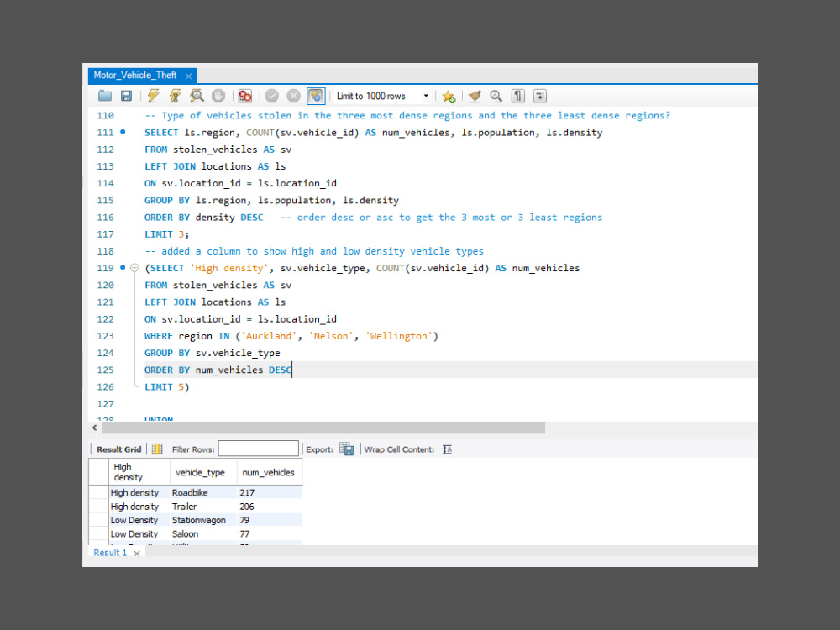Viewport: 840px width, 630px height.
Task: Click the Commit checkmark icon
Action: click(x=271, y=96)
